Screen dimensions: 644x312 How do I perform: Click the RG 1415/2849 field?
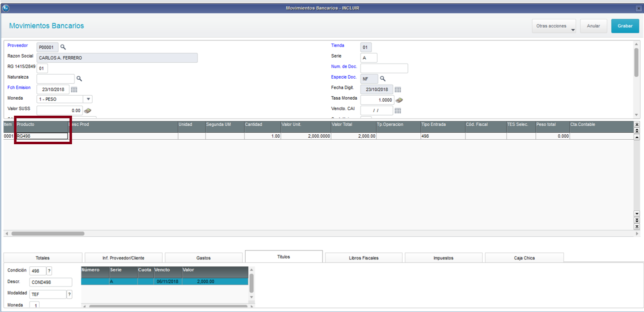[x=42, y=68]
